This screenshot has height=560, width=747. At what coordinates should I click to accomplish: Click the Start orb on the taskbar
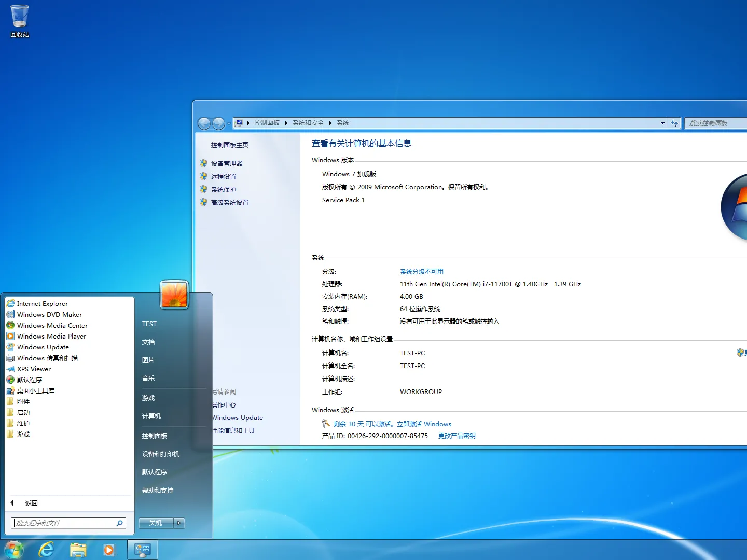point(13,549)
